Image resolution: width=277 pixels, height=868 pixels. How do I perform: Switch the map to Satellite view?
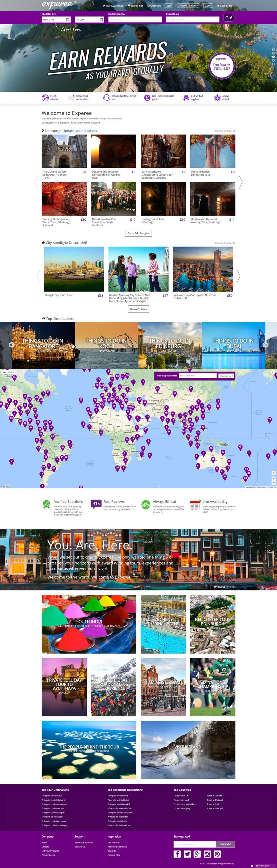11,372
